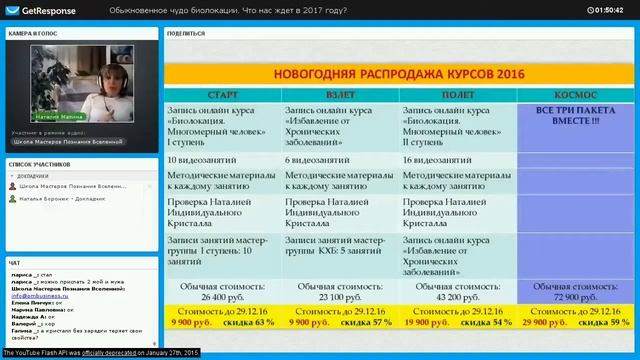Click the GetResponse envelope logo icon
Screen dimensions: 640x360
(x=12, y=10)
